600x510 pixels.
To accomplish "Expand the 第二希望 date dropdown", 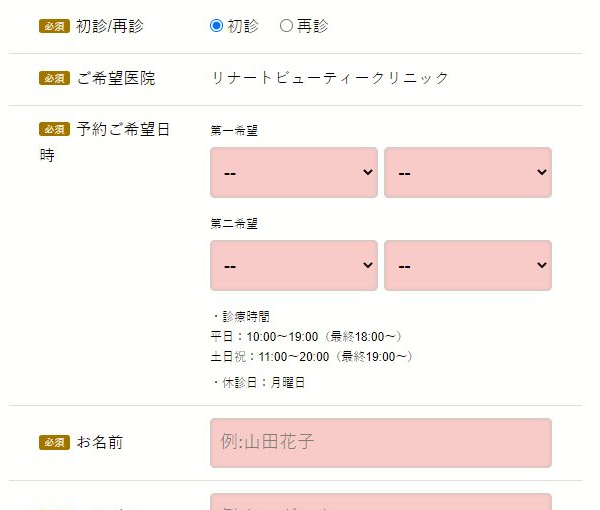I will pos(293,265).
